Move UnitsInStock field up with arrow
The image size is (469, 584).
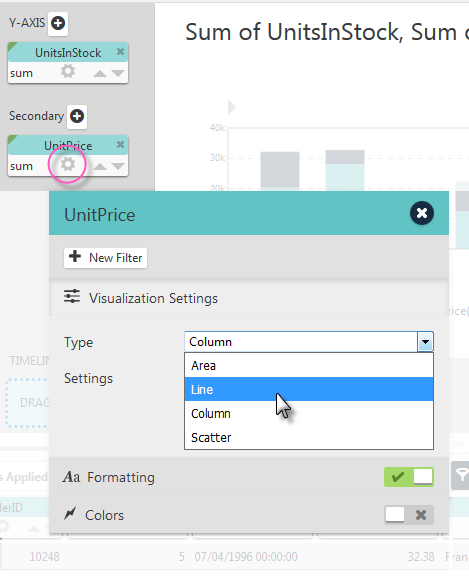click(x=100, y=73)
